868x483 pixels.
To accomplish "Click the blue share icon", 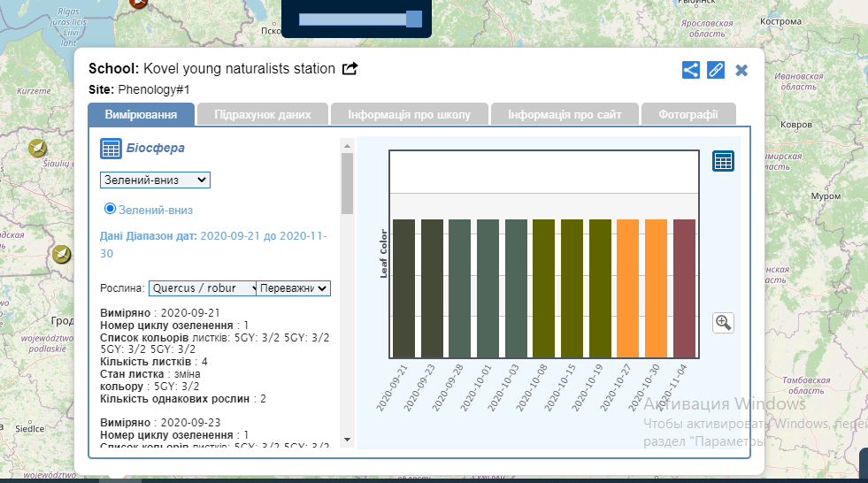I will tap(690, 70).
